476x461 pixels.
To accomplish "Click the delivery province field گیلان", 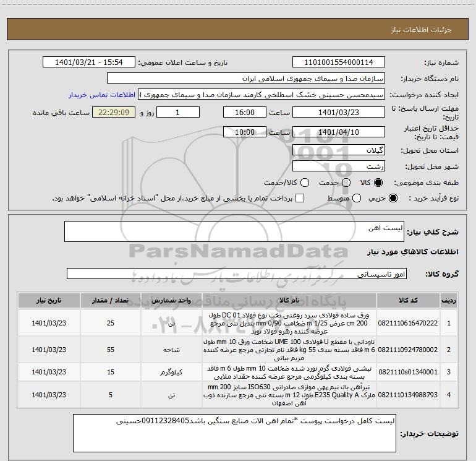I will (339, 150).
